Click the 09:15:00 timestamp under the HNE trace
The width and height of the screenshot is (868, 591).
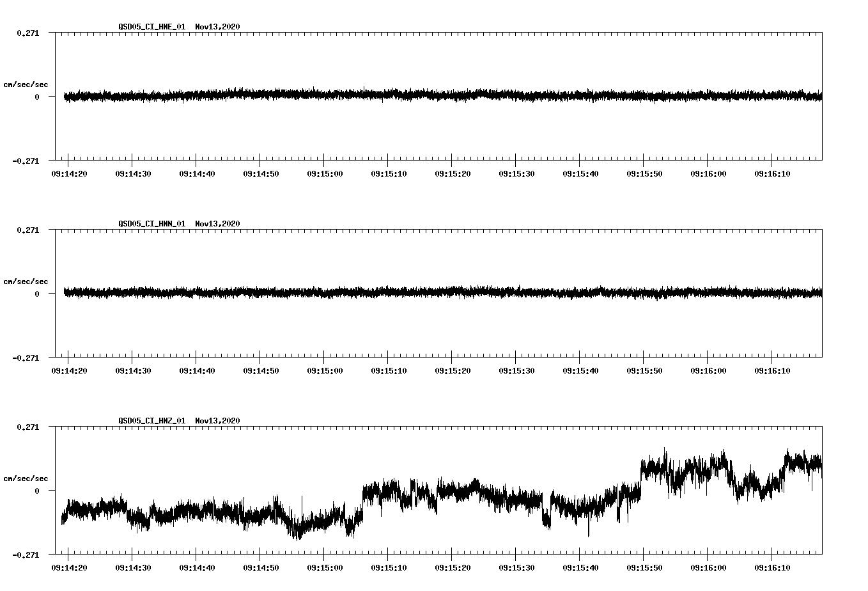point(325,172)
